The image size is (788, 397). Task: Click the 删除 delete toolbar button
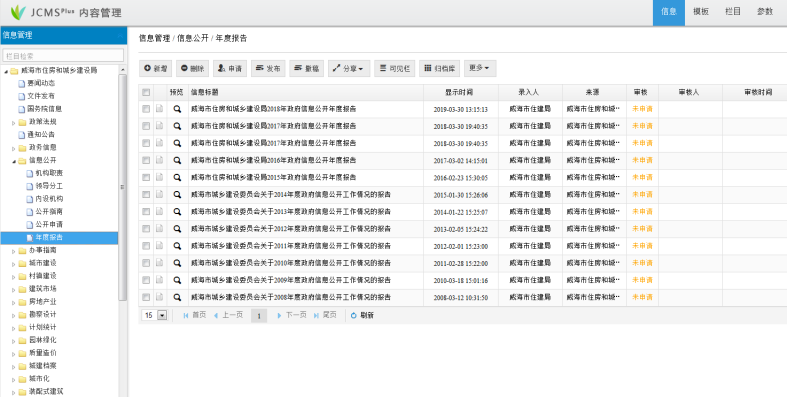pos(192,68)
